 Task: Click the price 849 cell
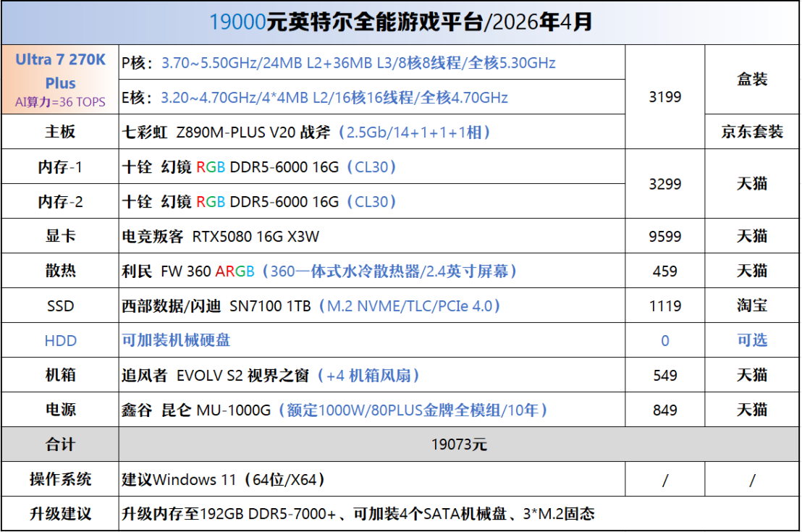pyautogui.click(x=665, y=410)
